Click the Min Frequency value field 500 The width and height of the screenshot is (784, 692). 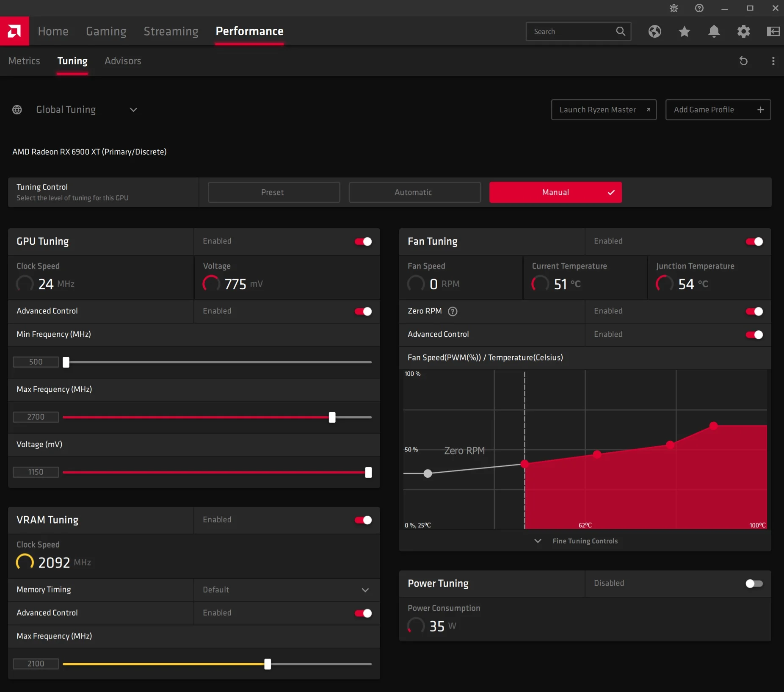[36, 362]
